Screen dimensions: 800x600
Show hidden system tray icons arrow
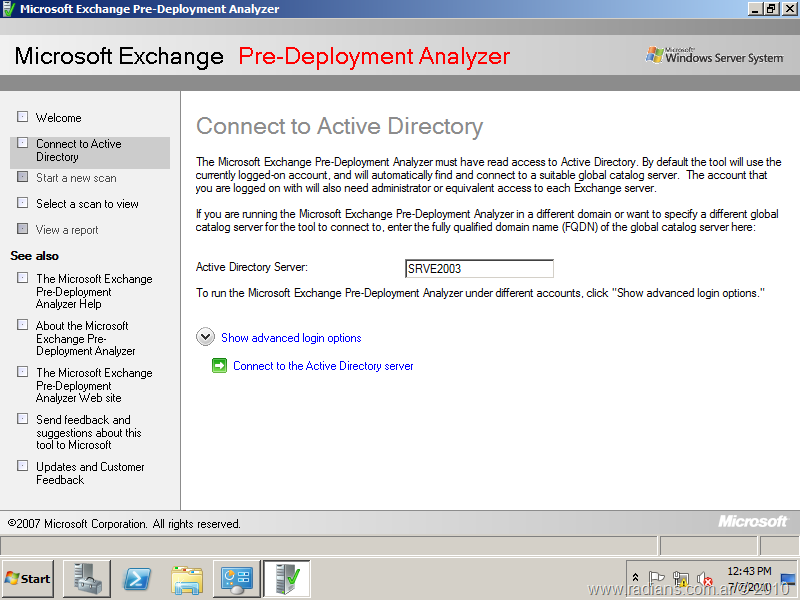click(635, 578)
